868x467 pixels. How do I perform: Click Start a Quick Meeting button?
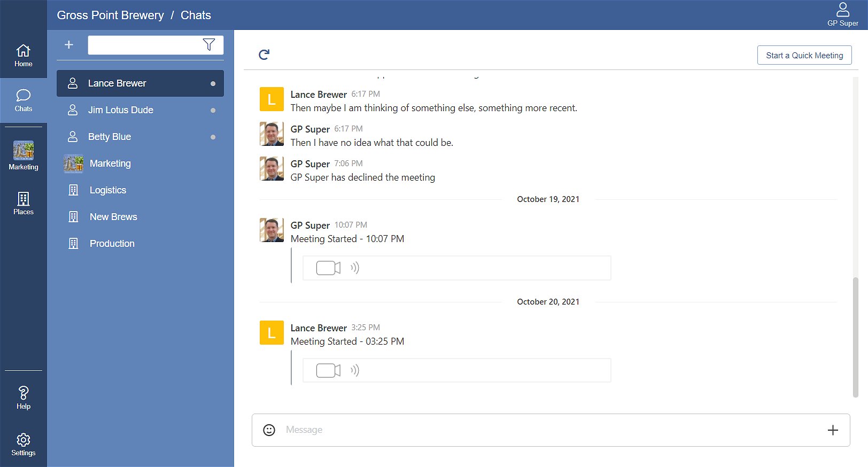pos(804,55)
